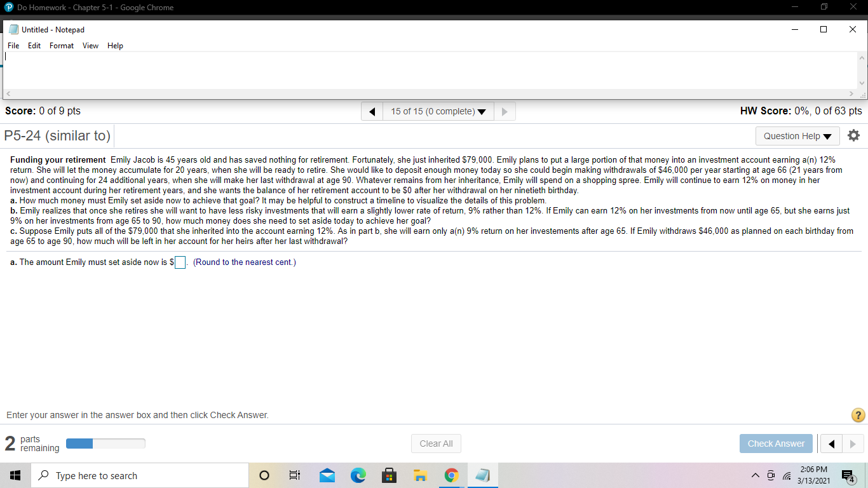The height and width of the screenshot is (488, 868).
Task: Expand hidden icons in the system tray
Action: coord(756,475)
